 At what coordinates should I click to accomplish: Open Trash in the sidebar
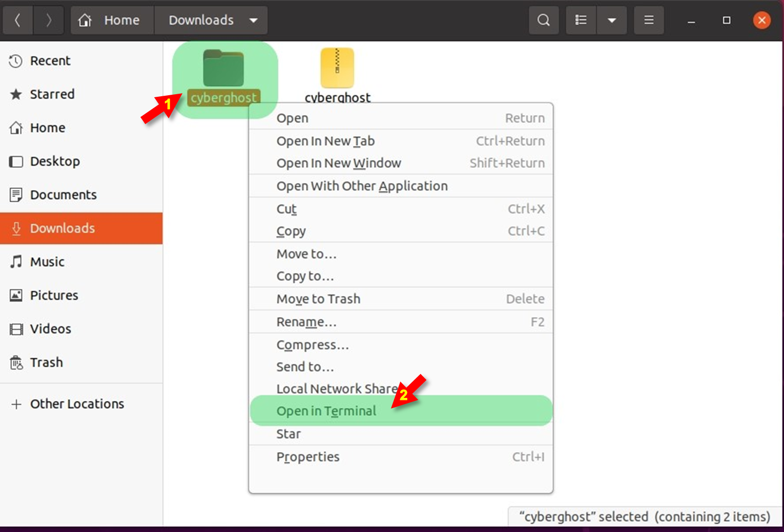pyautogui.click(x=81, y=363)
